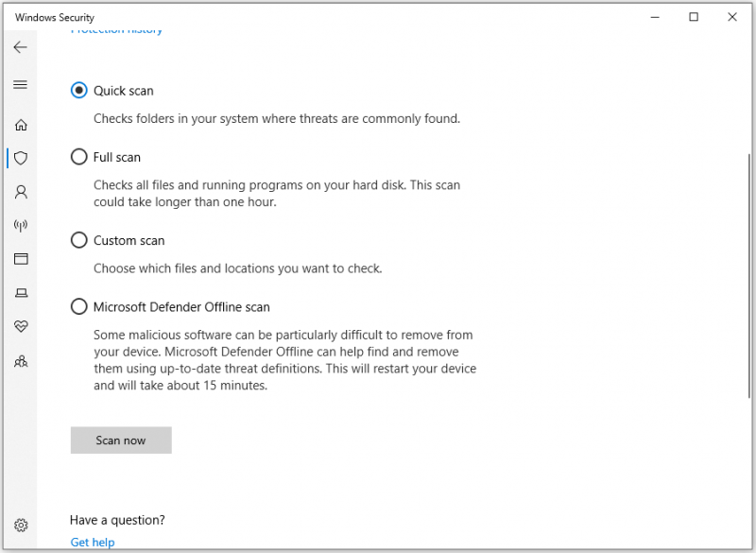
Task: Open Virus & threat protection shield icon
Action: tap(21, 158)
